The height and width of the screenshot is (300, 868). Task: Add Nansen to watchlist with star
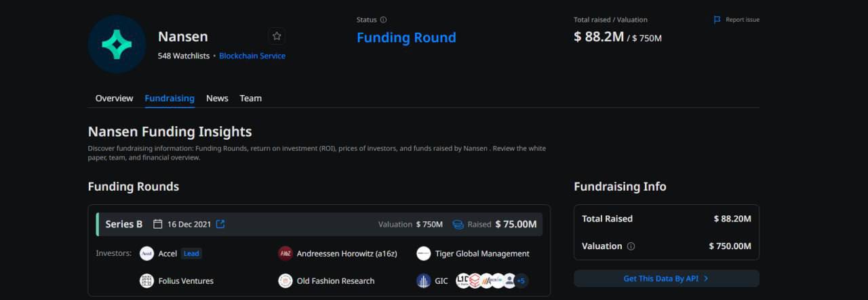click(277, 37)
